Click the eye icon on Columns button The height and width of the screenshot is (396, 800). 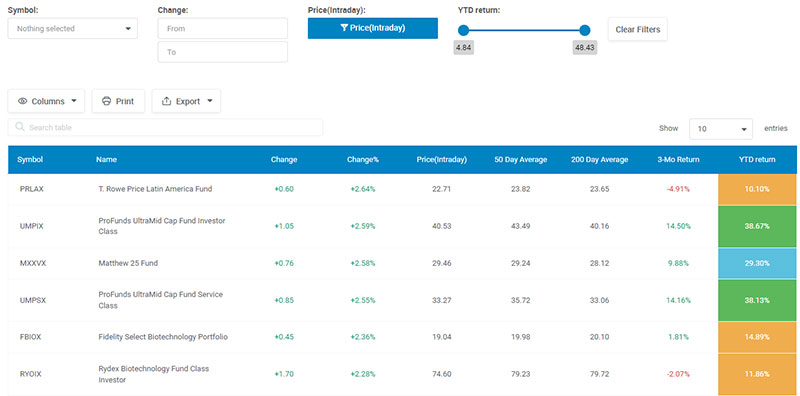(x=22, y=101)
